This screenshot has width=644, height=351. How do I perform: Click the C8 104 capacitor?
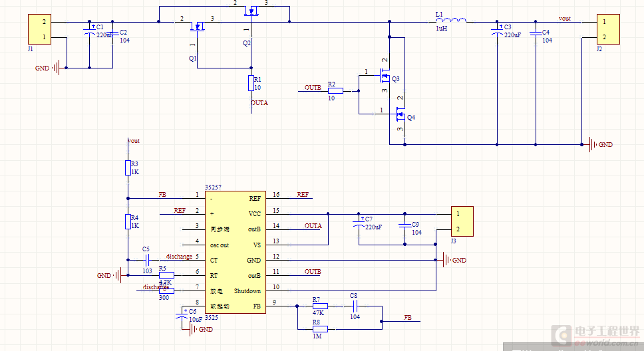point(355,306)
